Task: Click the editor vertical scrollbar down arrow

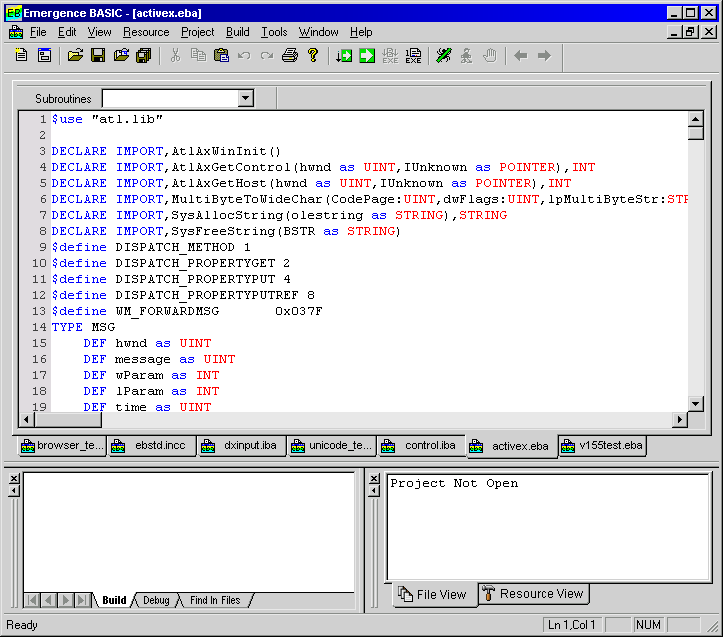Action: pyautogui.click(x=696, y=402)
